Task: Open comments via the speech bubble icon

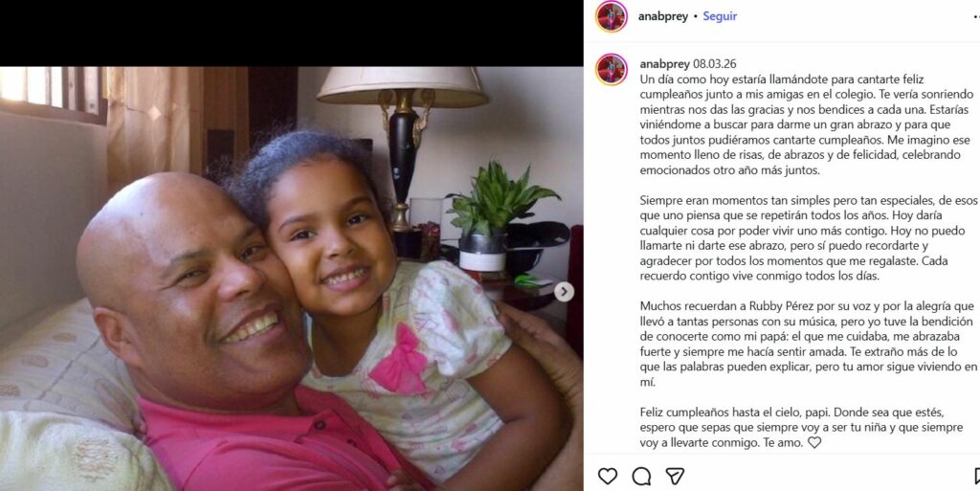Action: pos(641,476)
